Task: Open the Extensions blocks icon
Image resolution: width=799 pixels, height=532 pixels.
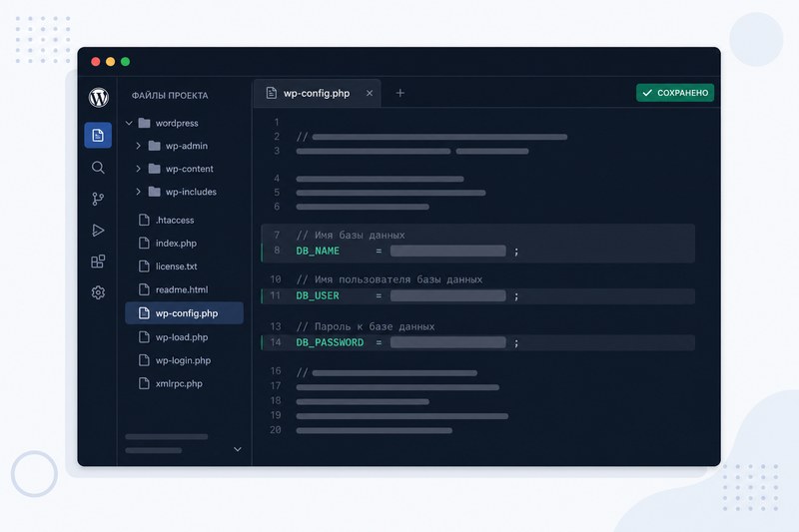Action: pos(98,262)
